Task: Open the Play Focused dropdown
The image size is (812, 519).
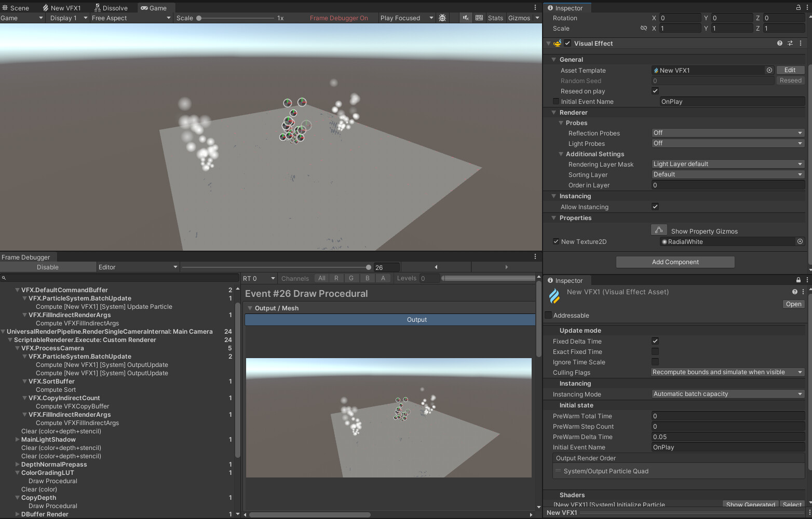Action: [406, 18]
